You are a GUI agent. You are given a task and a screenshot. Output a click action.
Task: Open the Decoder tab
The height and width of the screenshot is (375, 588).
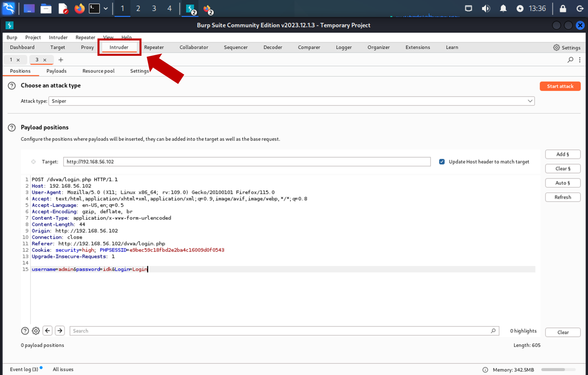pos(273,47)
